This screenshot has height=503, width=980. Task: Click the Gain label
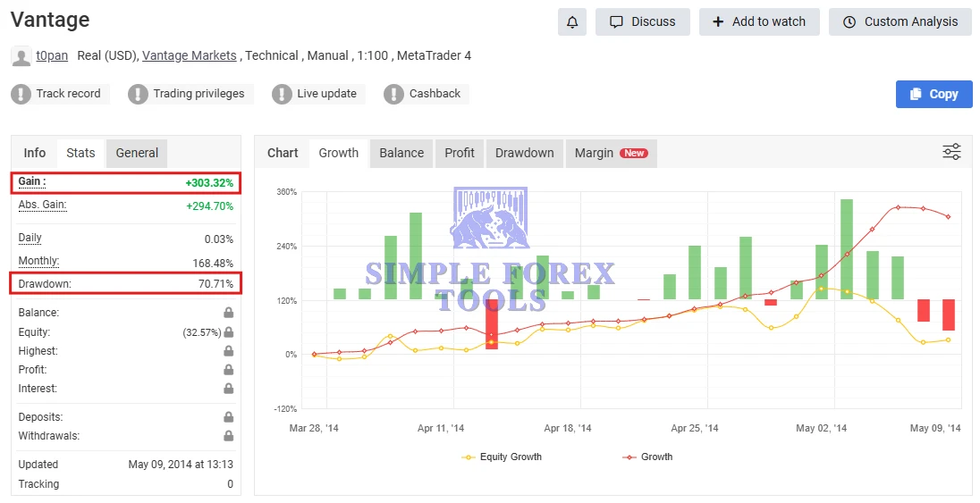(32, 182)
